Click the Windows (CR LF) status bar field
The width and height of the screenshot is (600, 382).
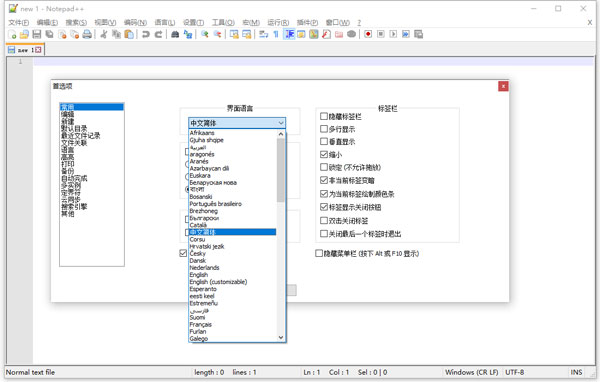tap(471, 372)
